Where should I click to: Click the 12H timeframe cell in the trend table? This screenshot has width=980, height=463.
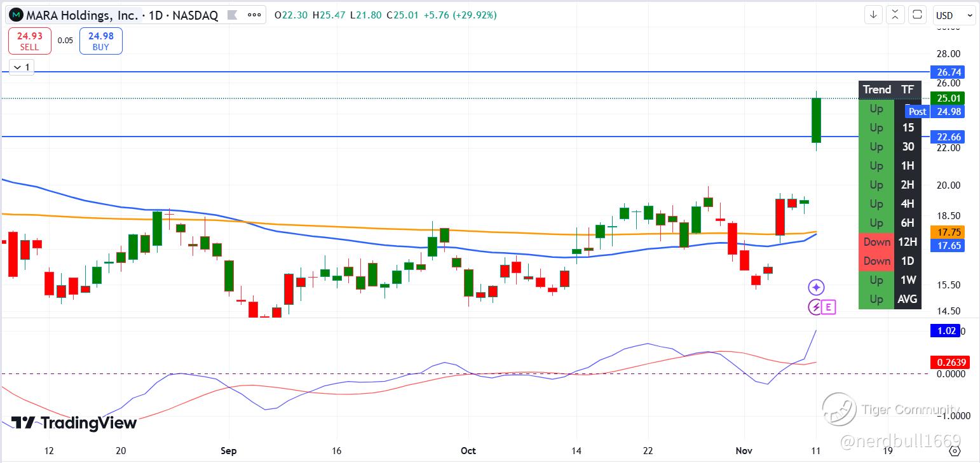click(x=908, y=242)
